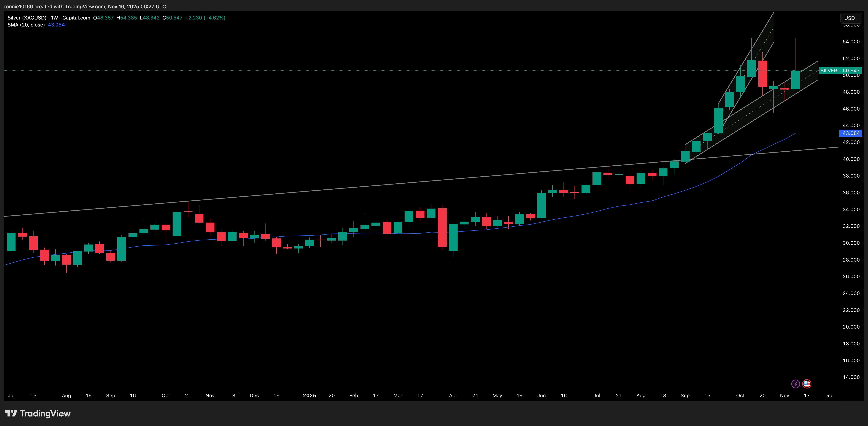This screenshot has width=868, height=426.
Task: Select the 2025 label on the time axis
Action: point(309,395)
